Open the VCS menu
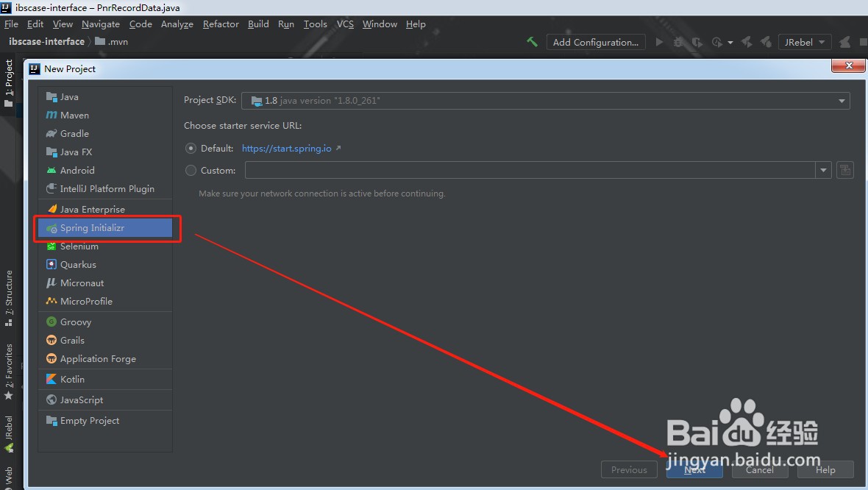 345,24
